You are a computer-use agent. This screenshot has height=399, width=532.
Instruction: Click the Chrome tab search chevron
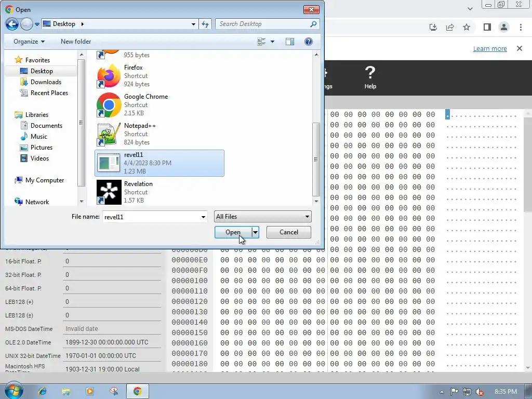470,8
